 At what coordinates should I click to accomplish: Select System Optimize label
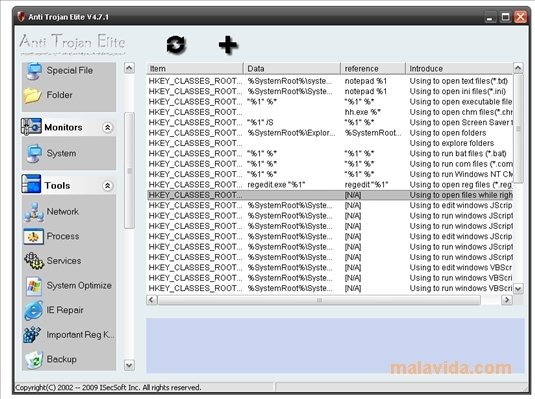(x=79, y=285)
